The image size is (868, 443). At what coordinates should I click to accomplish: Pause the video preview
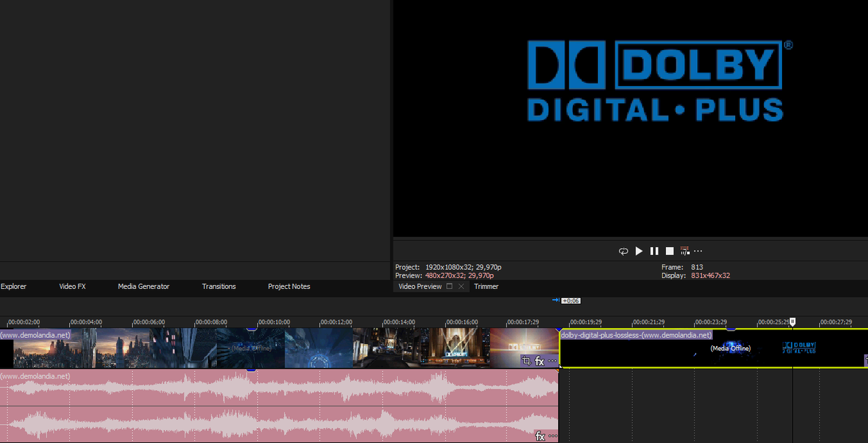(x=654, y=251)
